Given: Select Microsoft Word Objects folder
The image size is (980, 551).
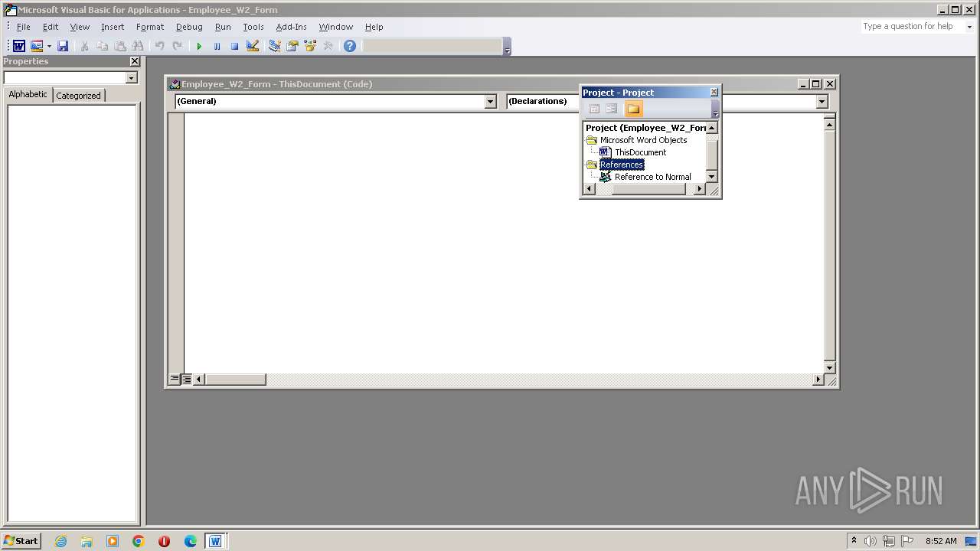Looking at the screenshot, I should coord(643,140).
